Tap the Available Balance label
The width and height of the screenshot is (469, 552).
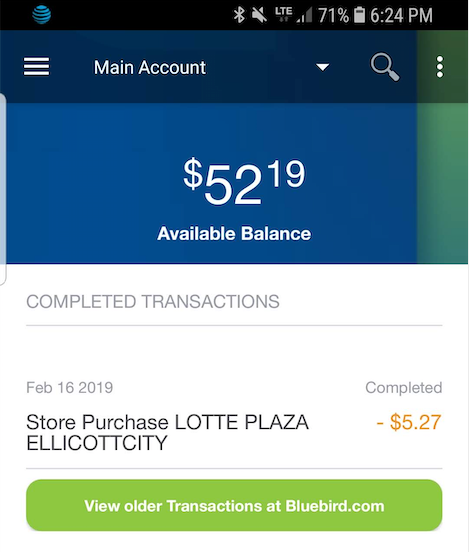tap(234, 233)
